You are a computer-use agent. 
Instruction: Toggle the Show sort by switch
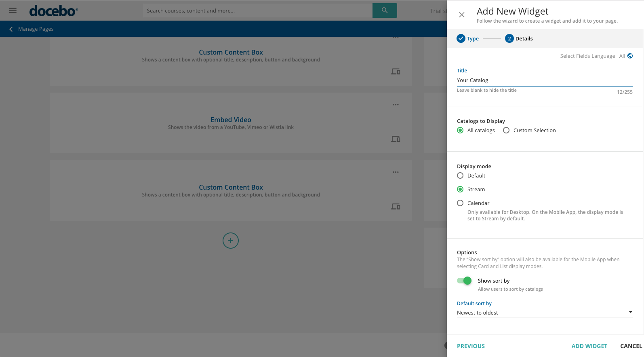(464, 281)
